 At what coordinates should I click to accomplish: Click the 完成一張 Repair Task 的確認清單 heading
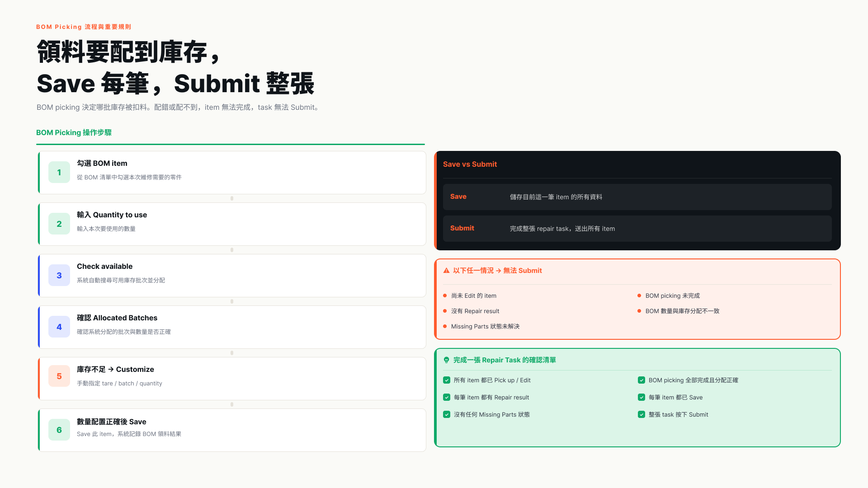505,360
